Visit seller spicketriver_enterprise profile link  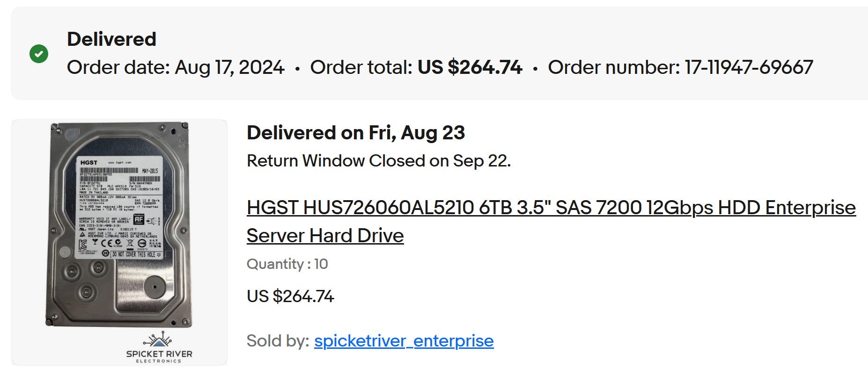[404, 341]
